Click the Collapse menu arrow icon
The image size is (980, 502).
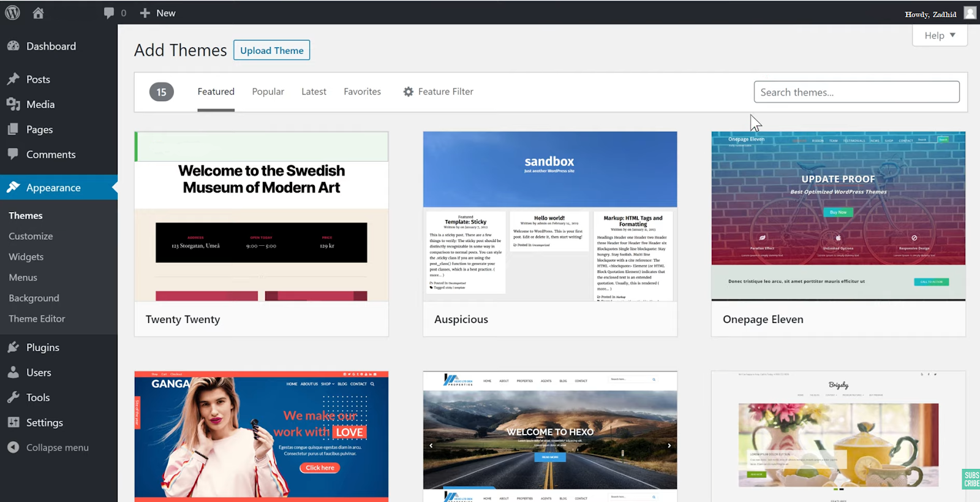click(13, 447)
